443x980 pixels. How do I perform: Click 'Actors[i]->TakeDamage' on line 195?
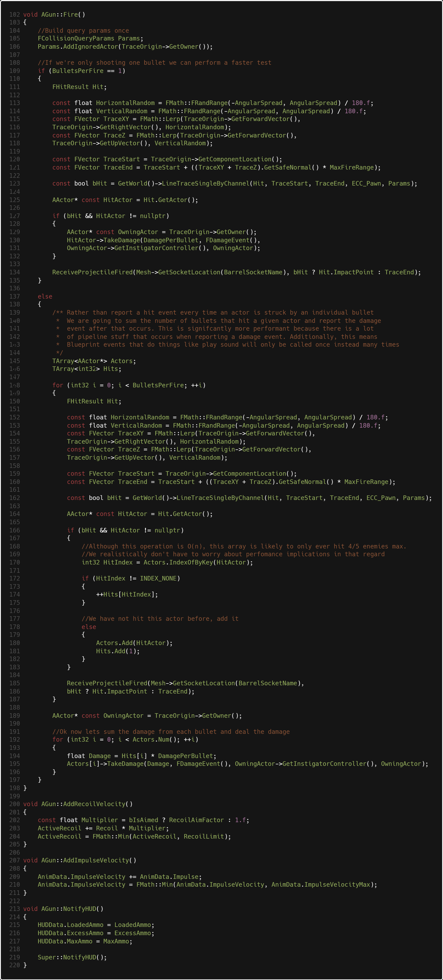pos(105,764)
